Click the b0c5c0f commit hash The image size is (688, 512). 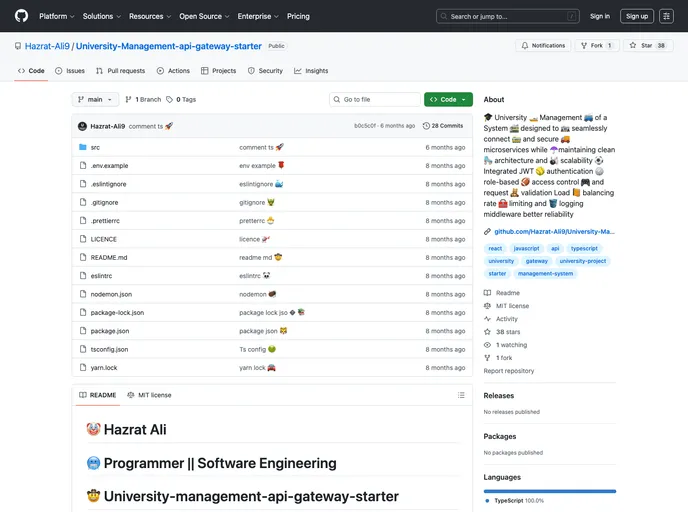365,126
